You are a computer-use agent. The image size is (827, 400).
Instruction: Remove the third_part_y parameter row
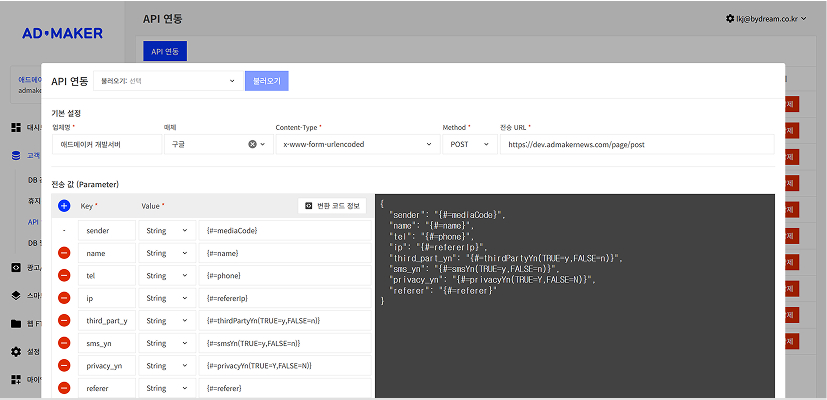[x=64, y=321]
